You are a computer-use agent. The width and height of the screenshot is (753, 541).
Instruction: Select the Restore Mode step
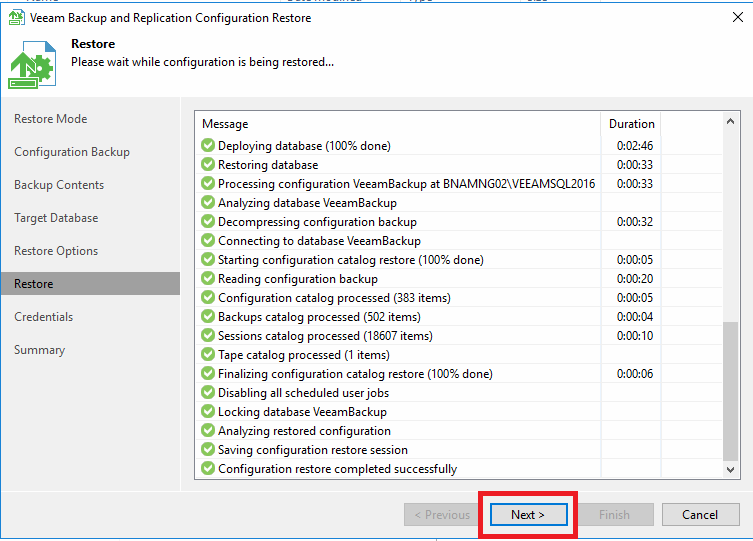(x=50, y=119)
